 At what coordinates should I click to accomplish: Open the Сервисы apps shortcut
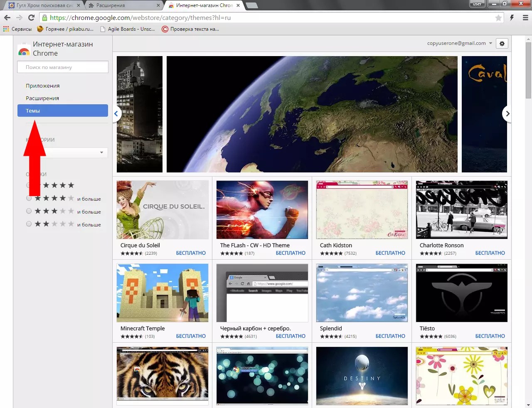[17, 29]
